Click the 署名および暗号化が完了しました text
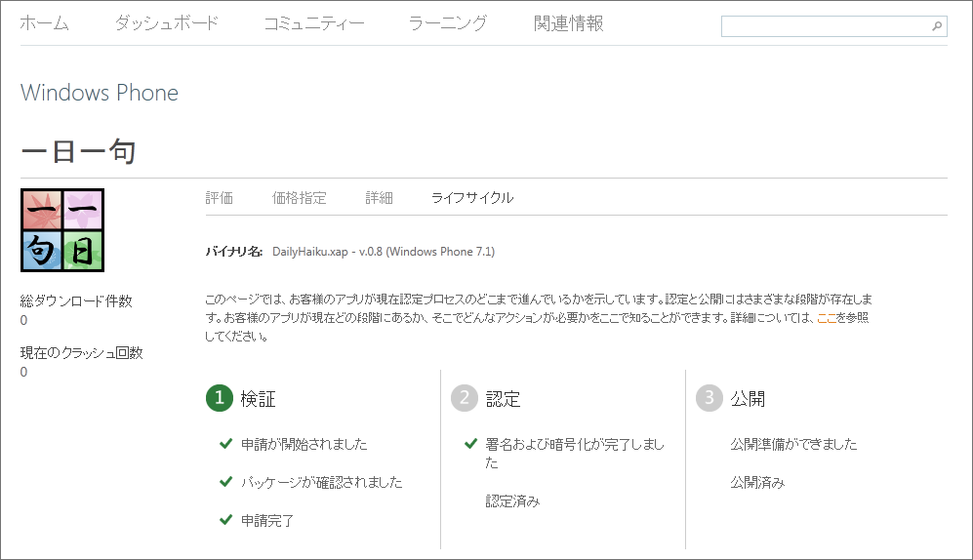The height and width of the screenshot is (560, 973). click(575, 454)
